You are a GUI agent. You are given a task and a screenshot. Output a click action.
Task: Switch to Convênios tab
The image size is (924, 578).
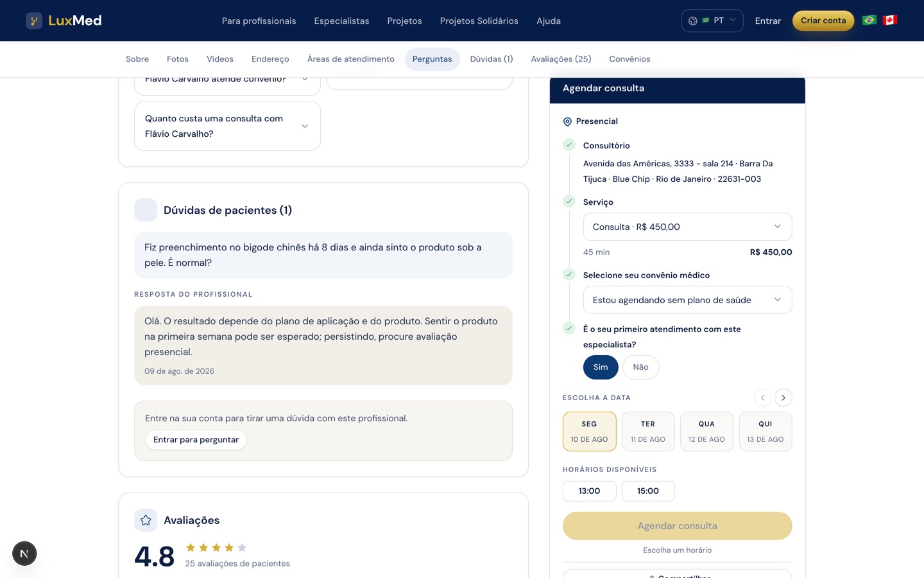[x=629, y=59]
